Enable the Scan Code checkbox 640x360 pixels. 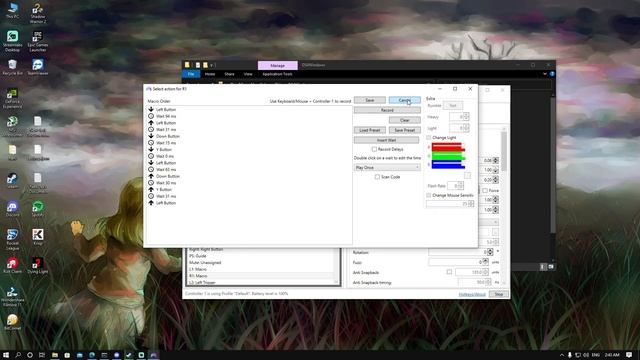click(x=377, y=177)
